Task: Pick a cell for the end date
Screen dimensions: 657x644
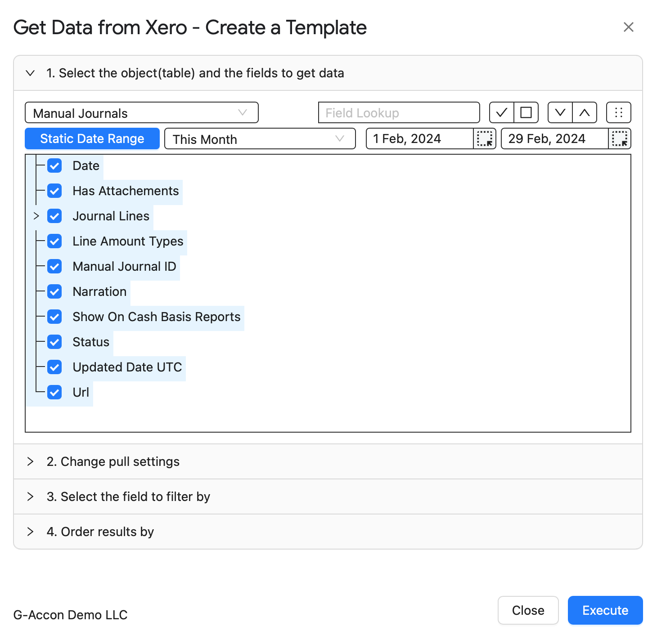Action: [x=620, y=139]
